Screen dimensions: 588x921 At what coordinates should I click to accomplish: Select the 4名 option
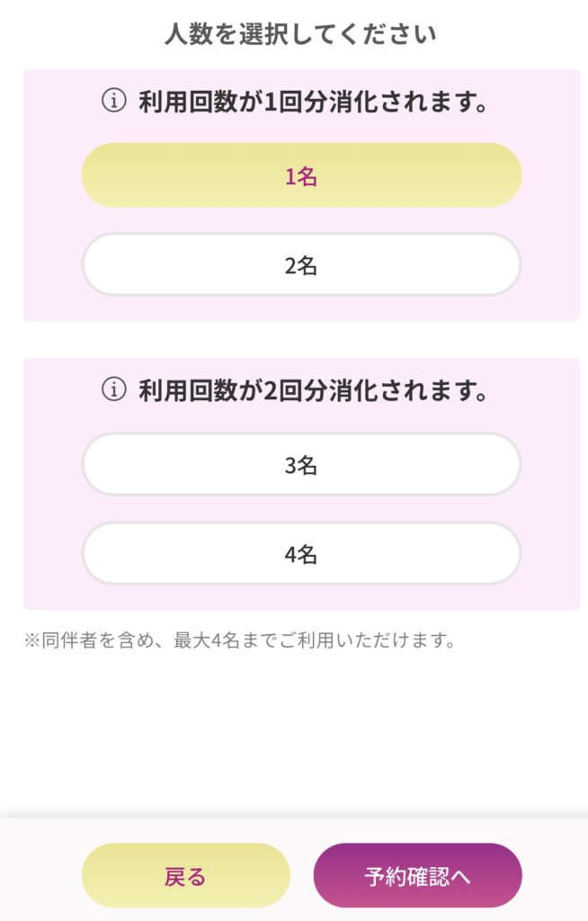301,554
